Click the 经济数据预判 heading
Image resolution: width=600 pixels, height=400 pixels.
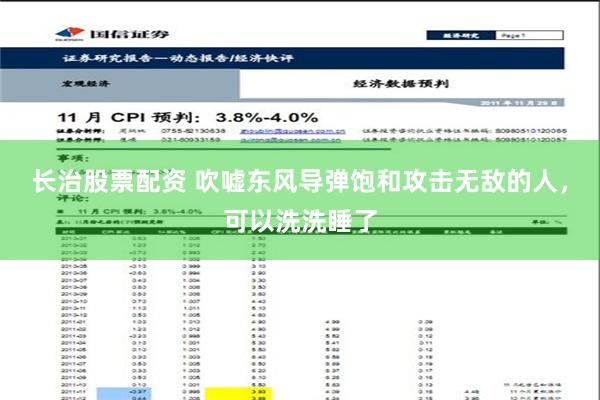401,83
